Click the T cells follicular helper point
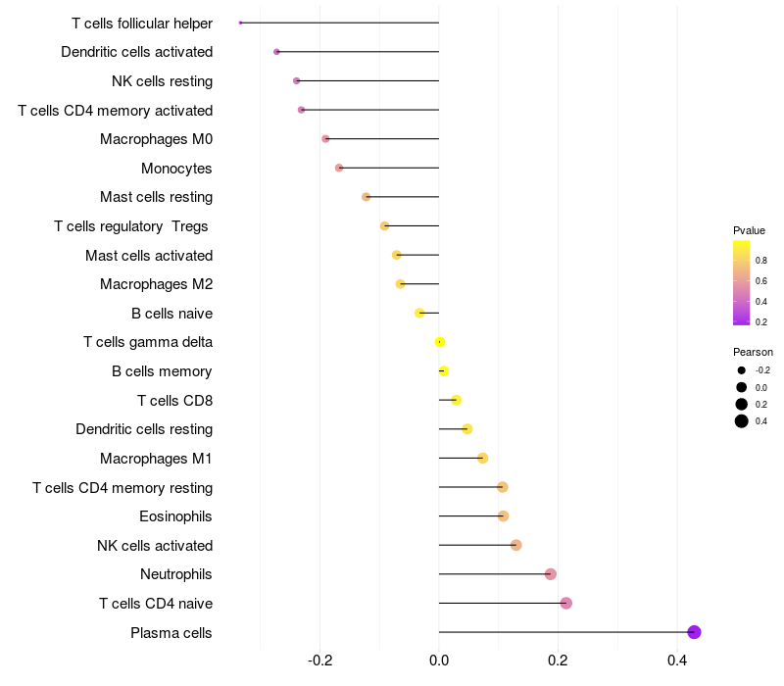This screenshot has width=784, height=686. (x=240, y=23)
